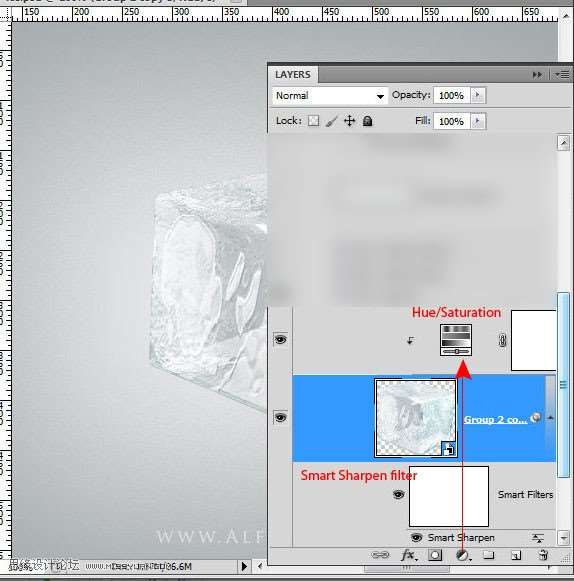Image resolution: width=574 pixels, height=581 pixels.
Task: Open the Fill slider arrow
Action: [x=478, y=121]
